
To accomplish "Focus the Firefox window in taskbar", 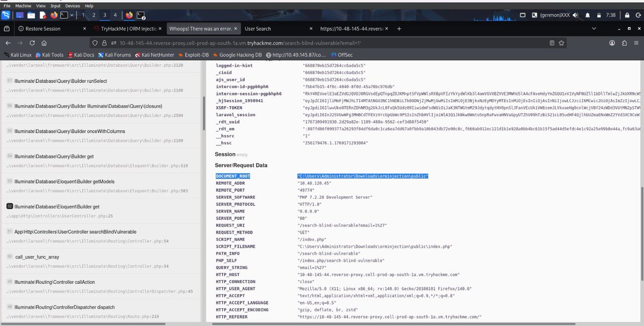I will [129, 15].
